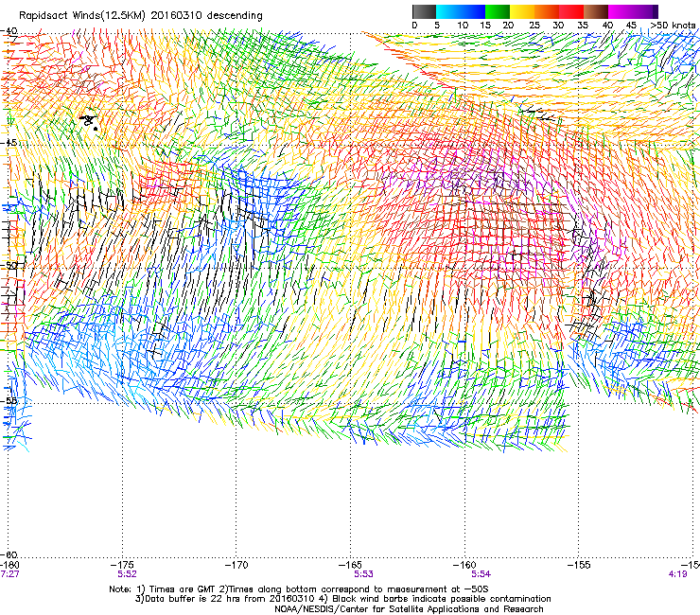Click the '-40' latitude label
Screen dimensions: 700x615
tap(9, 31)
